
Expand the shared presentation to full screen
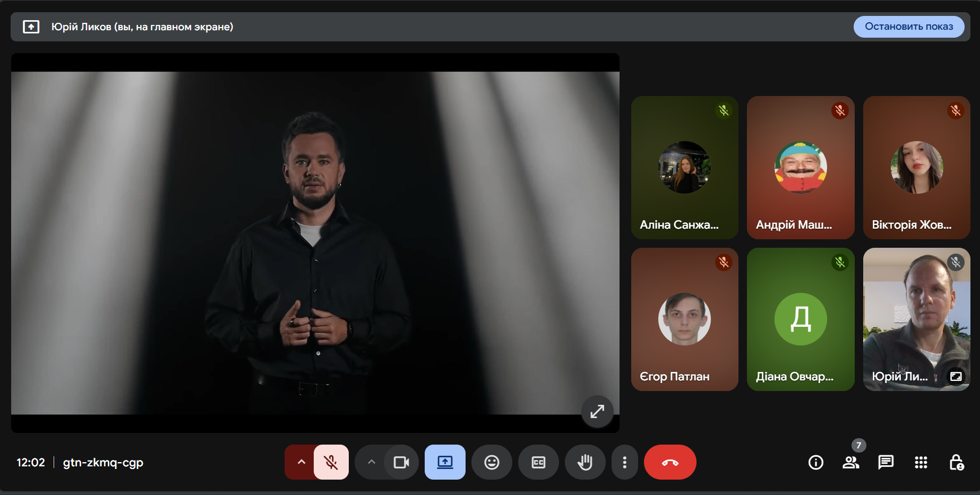(597, 411)
